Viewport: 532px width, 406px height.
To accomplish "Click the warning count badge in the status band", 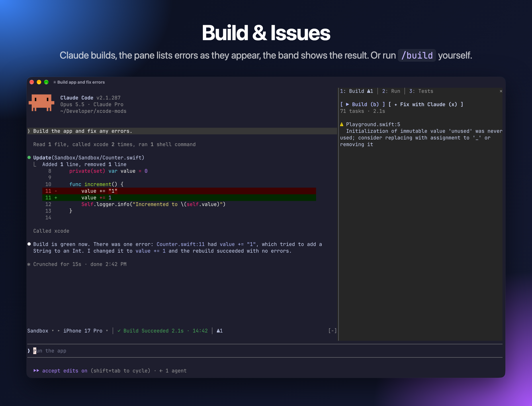I will pos(219,331).
